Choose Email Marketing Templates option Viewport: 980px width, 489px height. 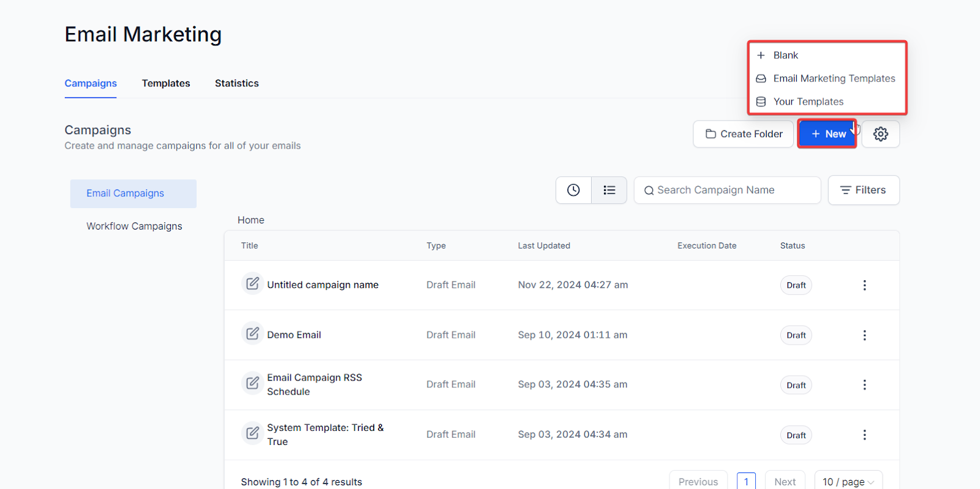(x=834, y=78)
